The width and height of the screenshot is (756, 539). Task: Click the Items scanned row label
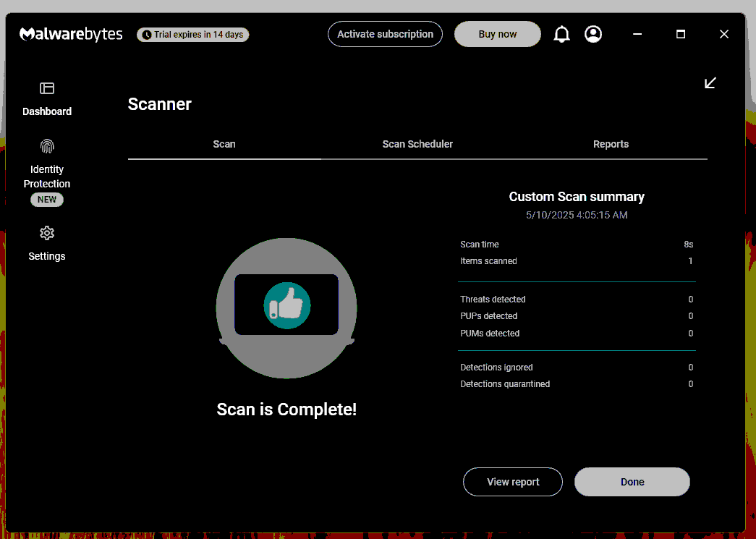point(488,261)
